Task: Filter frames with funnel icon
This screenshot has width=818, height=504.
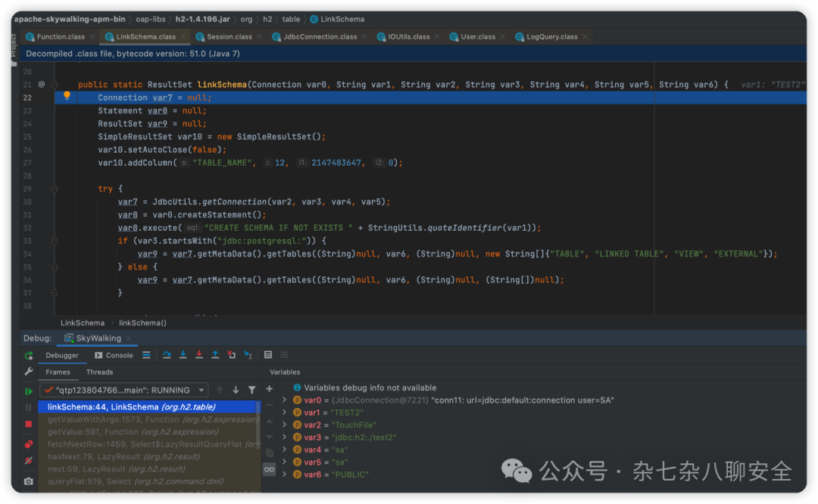Action: (252, 390)
